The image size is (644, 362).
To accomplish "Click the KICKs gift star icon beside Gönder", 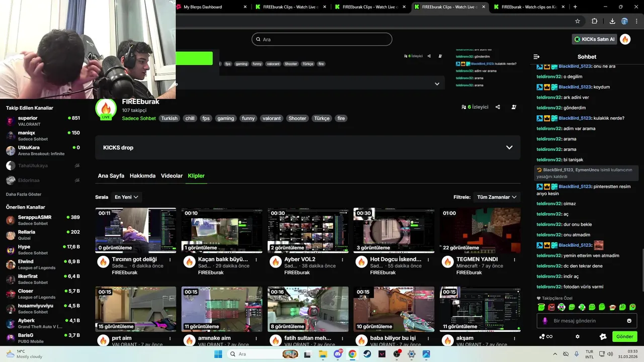I will 603,336.
